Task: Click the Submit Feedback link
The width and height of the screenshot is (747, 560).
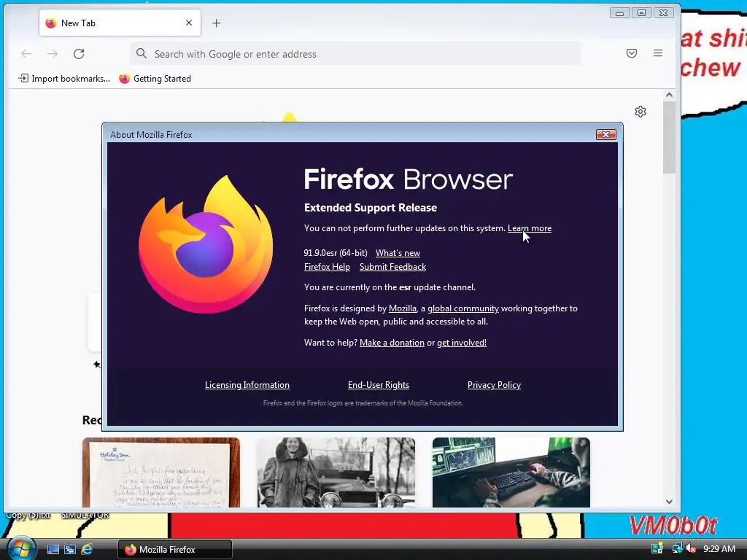Action: tap(392, 267)
